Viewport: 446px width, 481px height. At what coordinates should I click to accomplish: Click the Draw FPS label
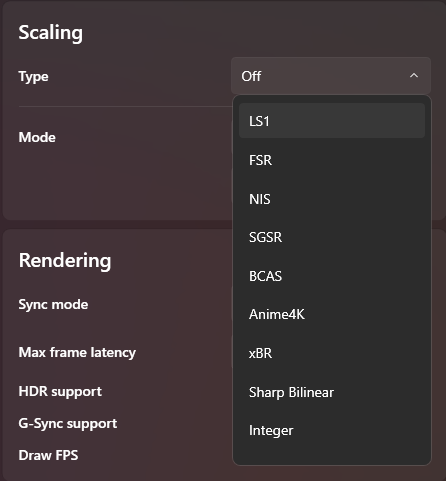tap(49, 455)
